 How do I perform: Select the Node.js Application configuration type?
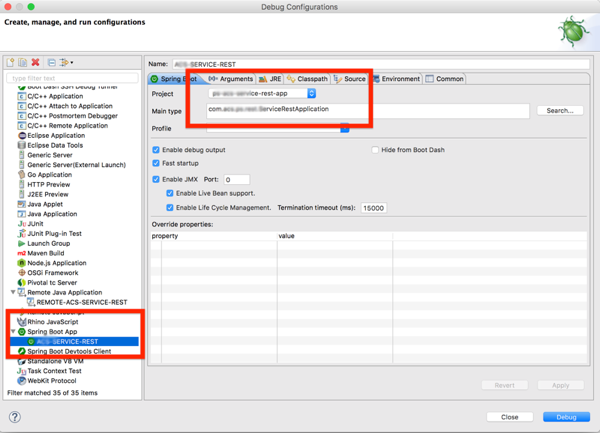click(57, 263)
